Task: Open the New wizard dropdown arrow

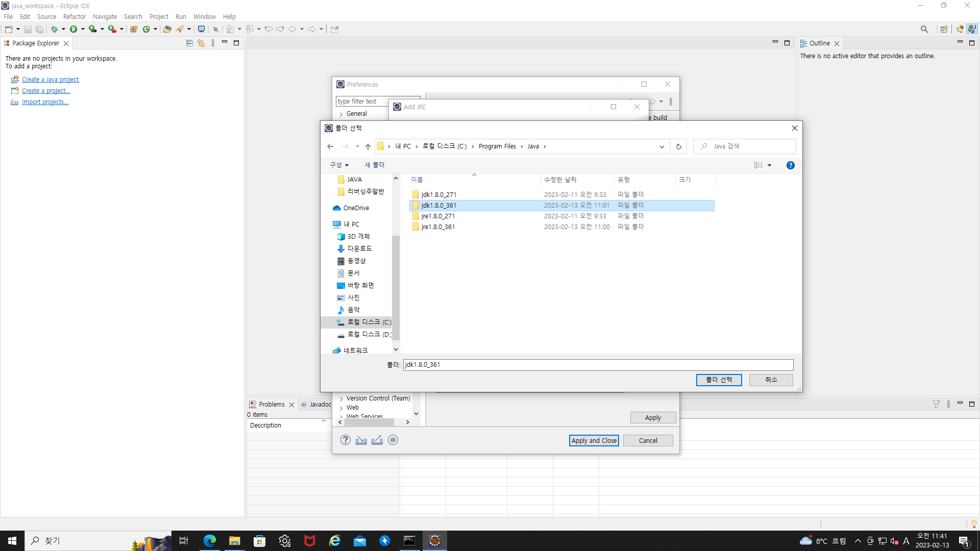Action: click(x=18, y=29)
